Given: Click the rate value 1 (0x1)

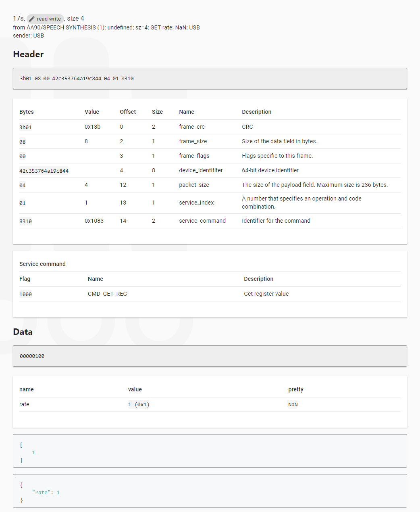Looking at the screenshot, I should pyautogui.click(x=139, y=404).
